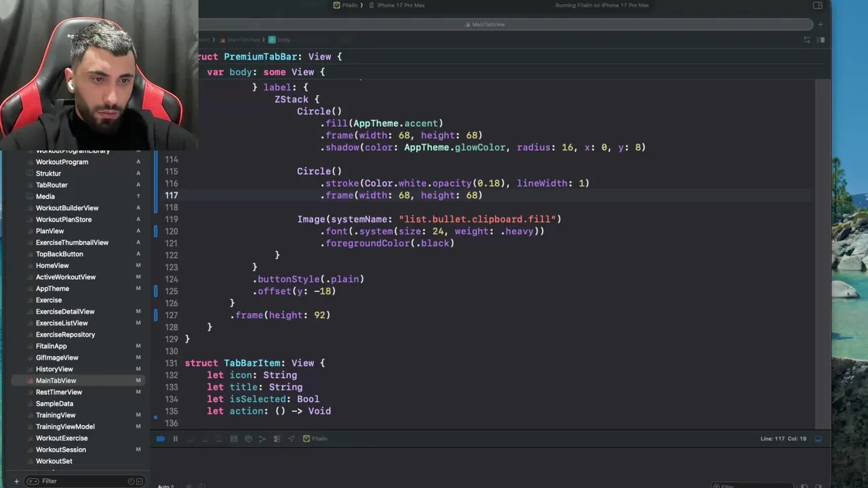
Task: Select the ExerciseDetailView file
Action: [x=65, y=312]
